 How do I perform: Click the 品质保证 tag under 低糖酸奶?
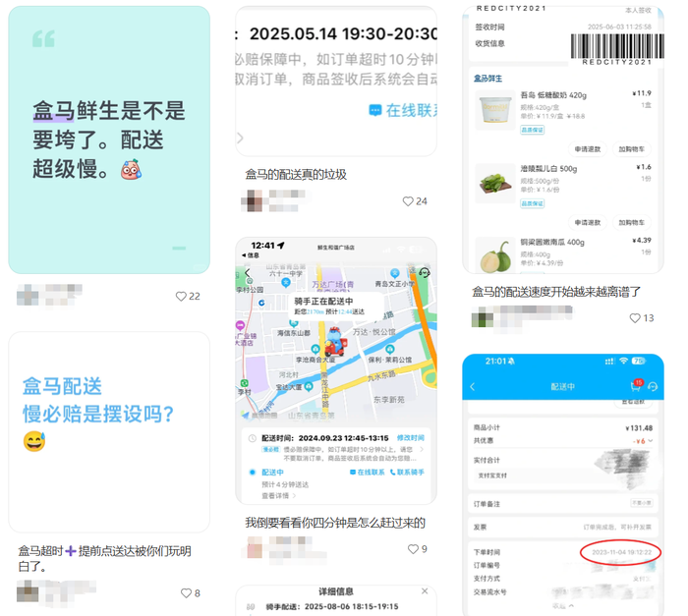tap(533, 130)
